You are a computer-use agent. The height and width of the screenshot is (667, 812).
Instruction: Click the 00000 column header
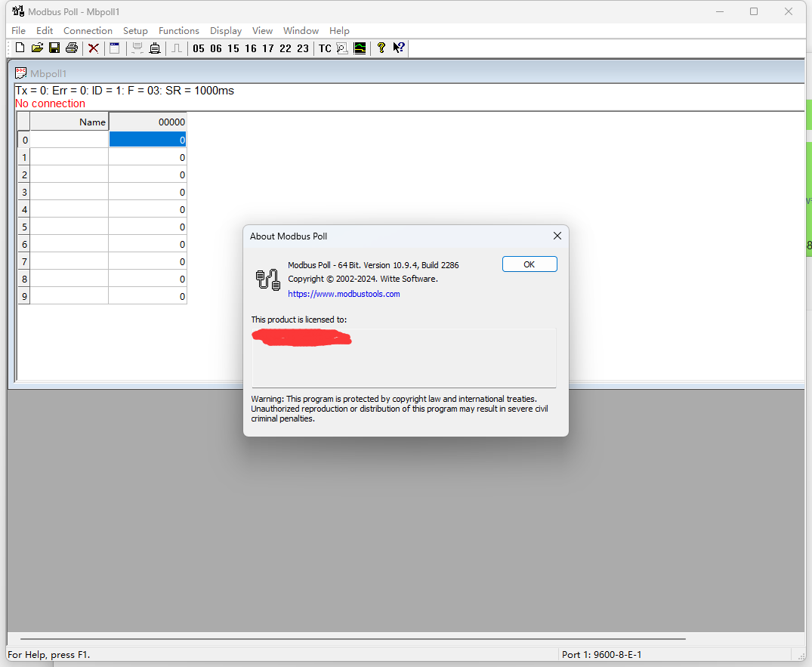point(147,122)
